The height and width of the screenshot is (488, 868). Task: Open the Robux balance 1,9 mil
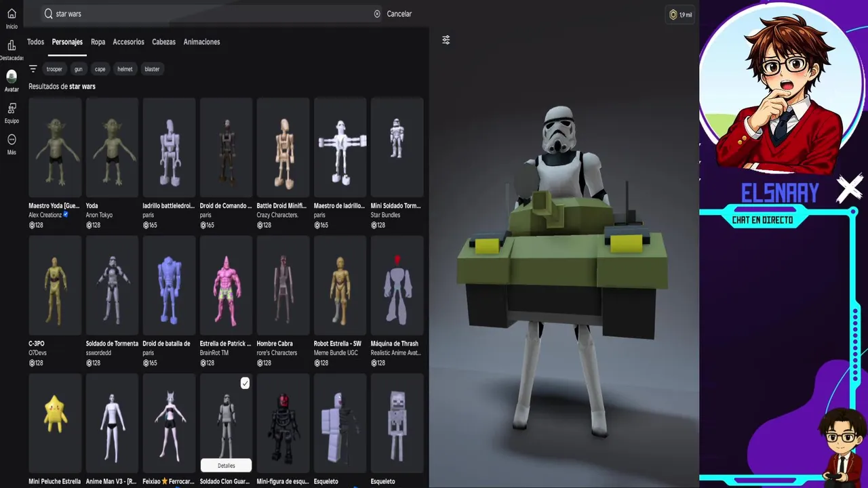click(680, 14)
